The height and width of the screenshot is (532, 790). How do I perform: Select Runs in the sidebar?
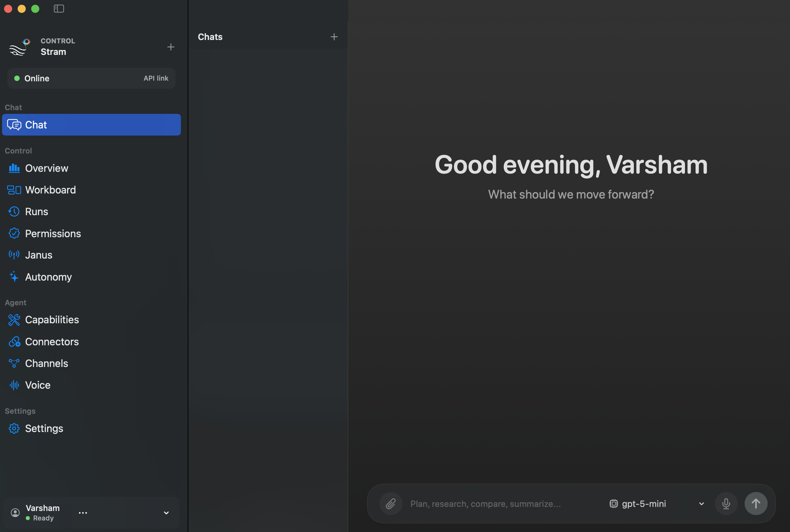click(x=91, y=212)
